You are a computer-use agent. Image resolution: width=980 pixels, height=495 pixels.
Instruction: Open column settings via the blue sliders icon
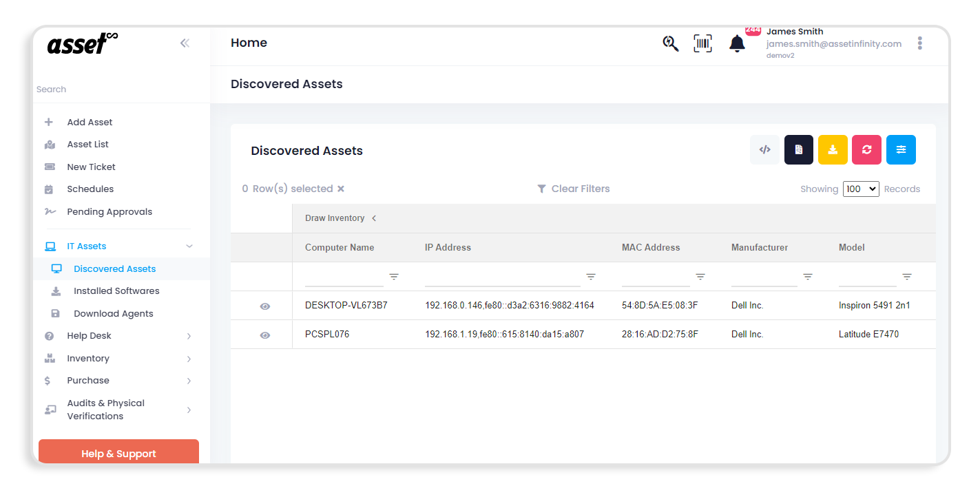[901, 149]
